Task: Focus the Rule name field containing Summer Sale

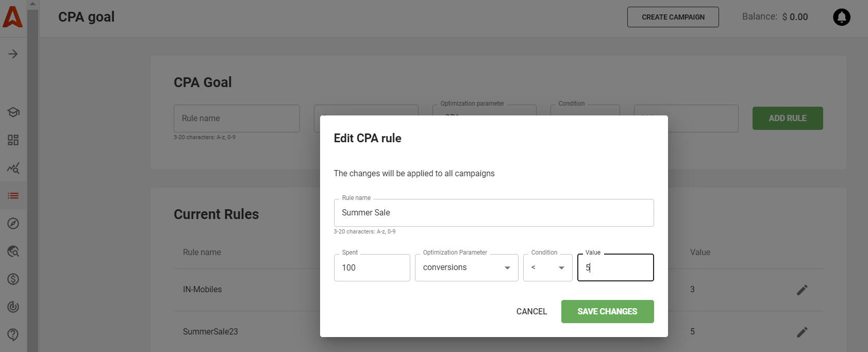Action: tap(493, 213)
